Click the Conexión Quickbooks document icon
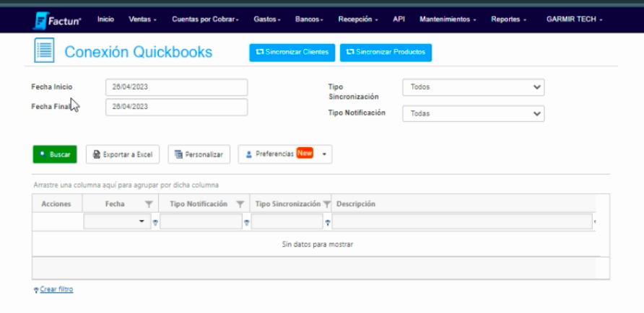Screen dimensions: 644x313 (44, 50)
